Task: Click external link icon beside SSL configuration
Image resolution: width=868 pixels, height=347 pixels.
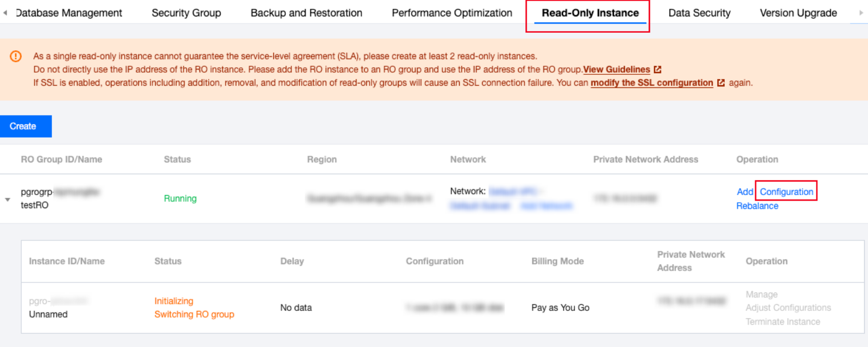Action: click(721, 83)
